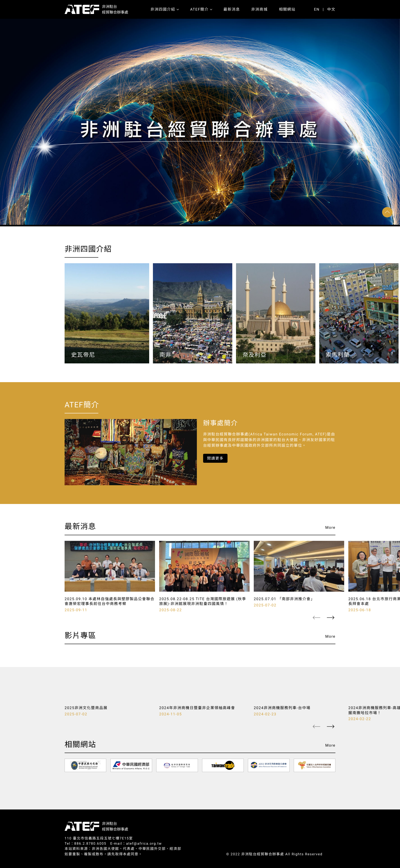Open the ATCC 非洲台灣商會聯合總會 logo link
Image resolution: width=400 pixels, height=868 pixels.
point(269,765)
